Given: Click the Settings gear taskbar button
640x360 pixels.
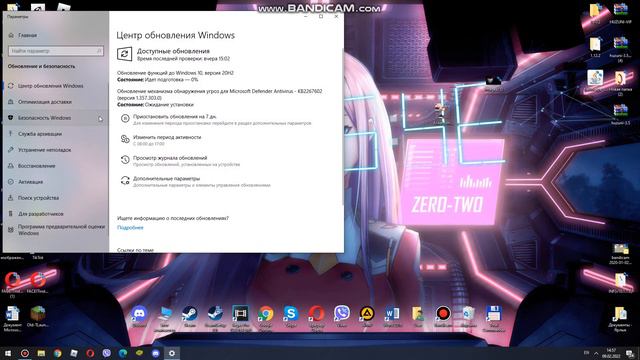Looking at the screenshot, I should [x=172, y=353].
